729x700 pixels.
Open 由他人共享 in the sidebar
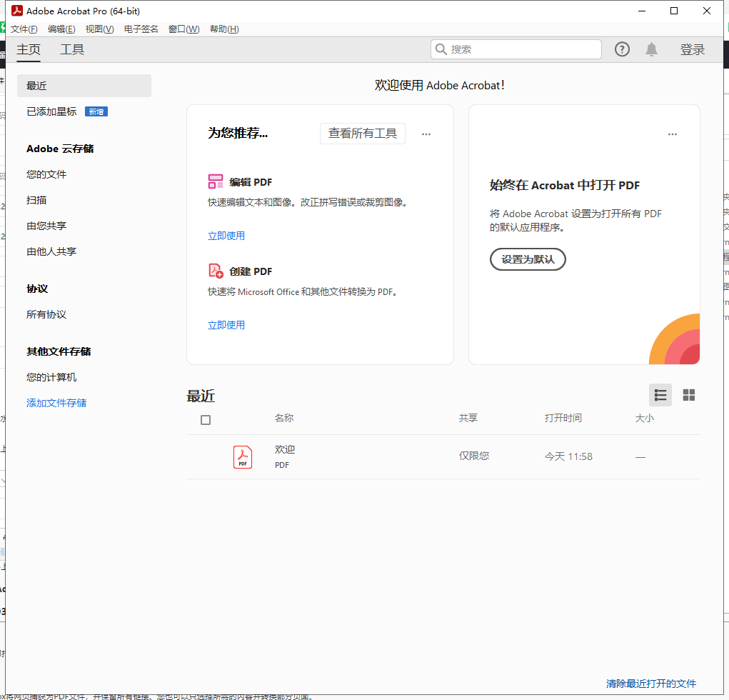pyautogui.click(x=51, y=251)
